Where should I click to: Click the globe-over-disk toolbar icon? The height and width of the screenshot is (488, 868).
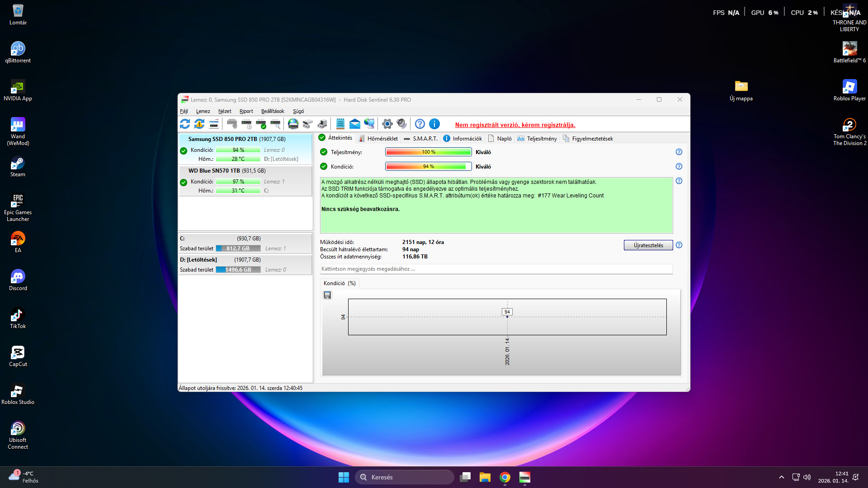coord(293,124)
